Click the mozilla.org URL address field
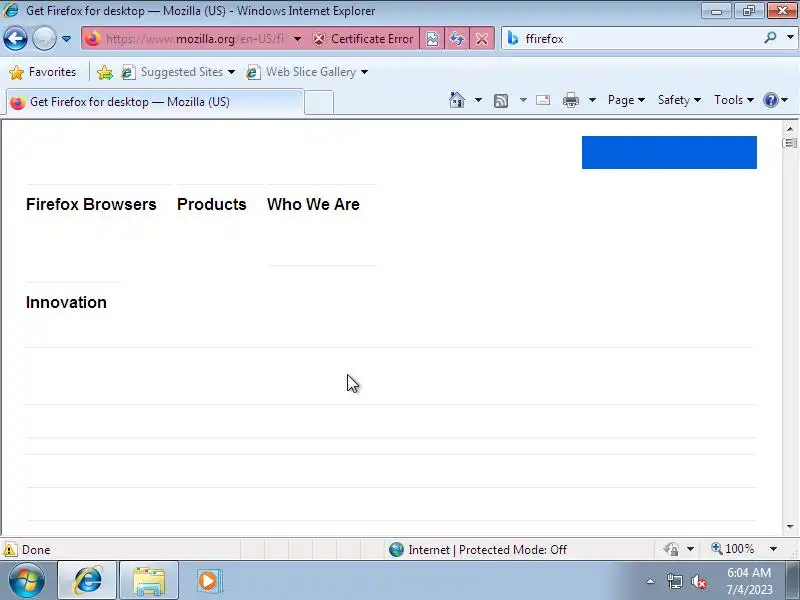The height and width of the screenshot is (600, 800). (194, 39)
